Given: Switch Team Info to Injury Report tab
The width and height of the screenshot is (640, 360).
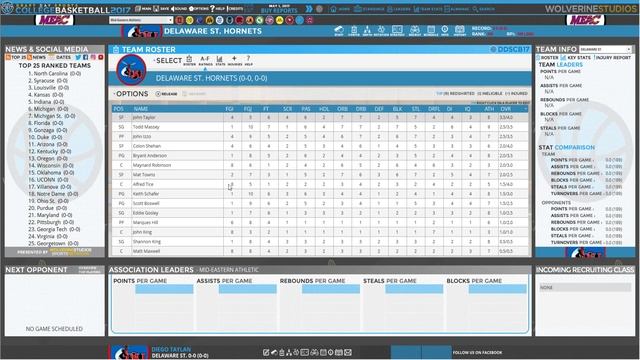Looking at the screenshot, I should click(x=613, y=58).
